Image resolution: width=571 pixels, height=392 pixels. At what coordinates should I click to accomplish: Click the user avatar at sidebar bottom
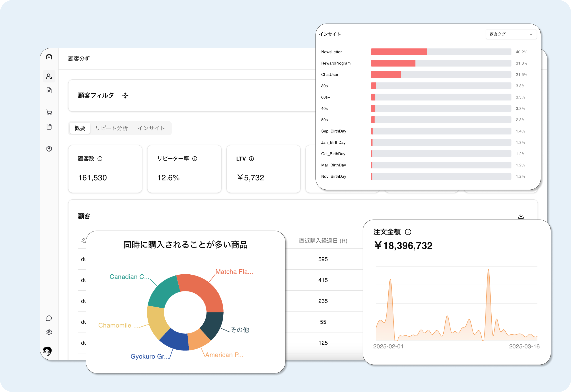[47, 351]
